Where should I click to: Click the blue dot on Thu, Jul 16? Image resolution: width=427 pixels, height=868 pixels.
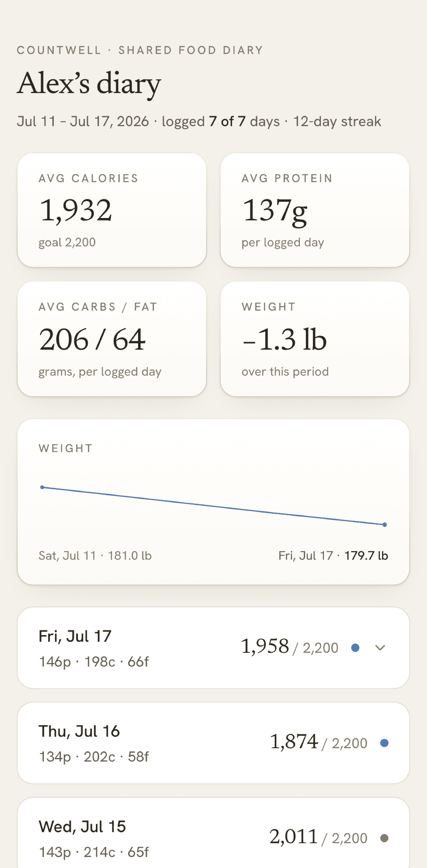pyautogui.click(x=384, y=743)
